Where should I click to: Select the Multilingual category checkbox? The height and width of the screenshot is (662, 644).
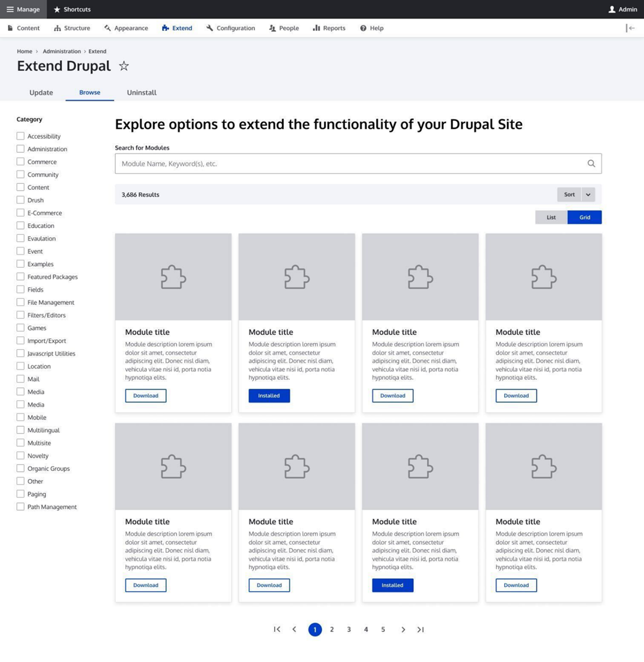pos(20,430)
